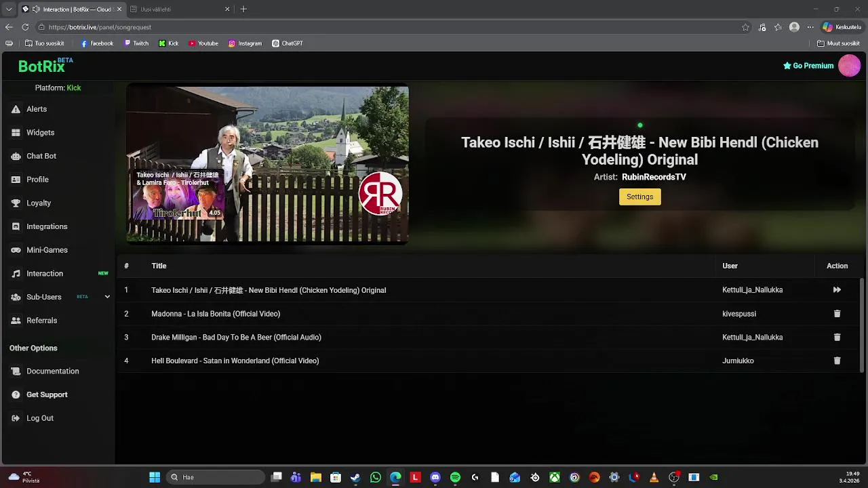The width and height of the screenshot is (868, 488).
Task: Click the Documentation icon
Action: [x=16, y=371]
